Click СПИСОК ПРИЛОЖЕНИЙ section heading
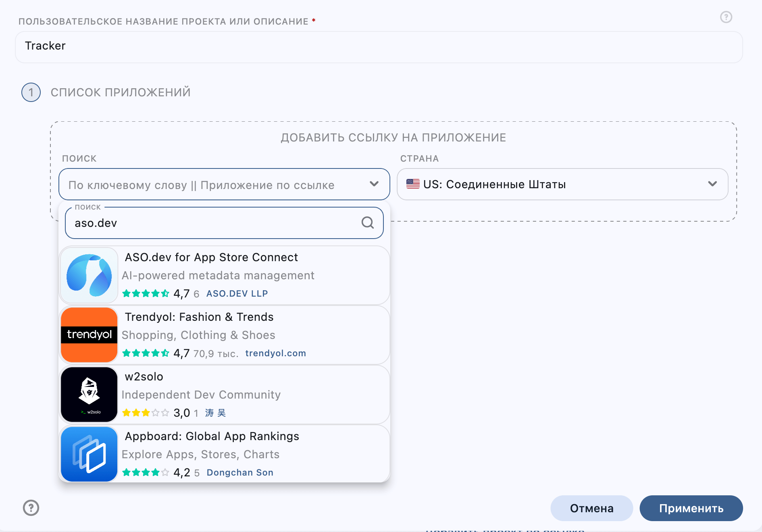762x532 pixels. tap(121, 92)
